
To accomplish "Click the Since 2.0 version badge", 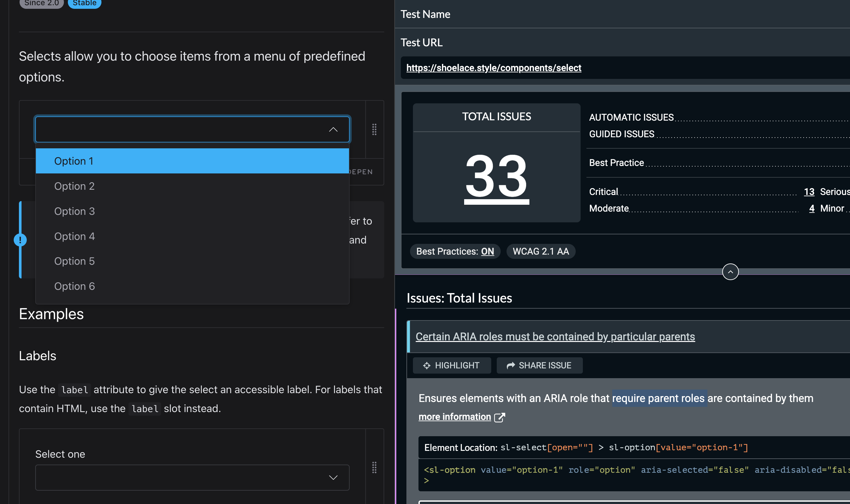I will (41, 3).
